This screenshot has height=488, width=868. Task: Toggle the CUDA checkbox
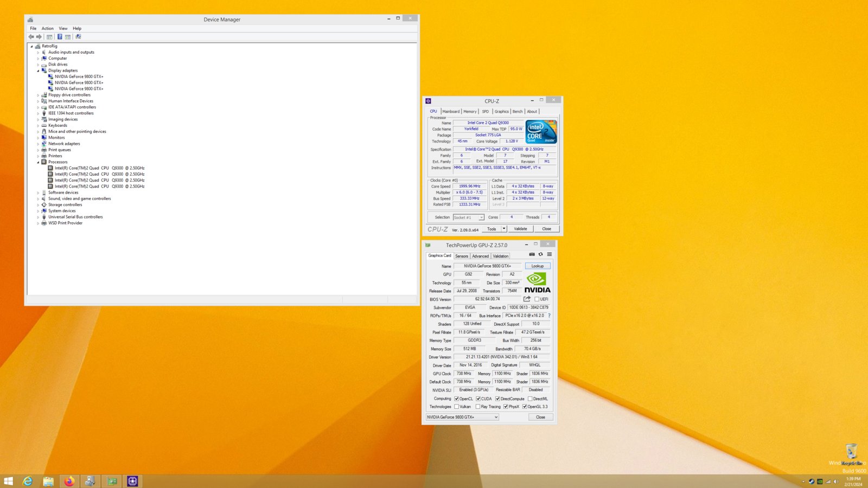point(478,399)
